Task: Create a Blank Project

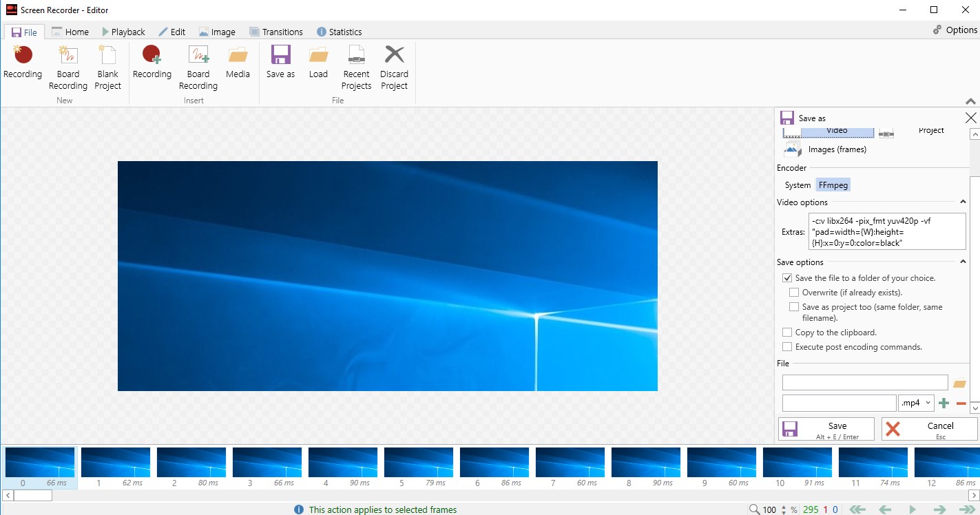Action: [108, 68]
